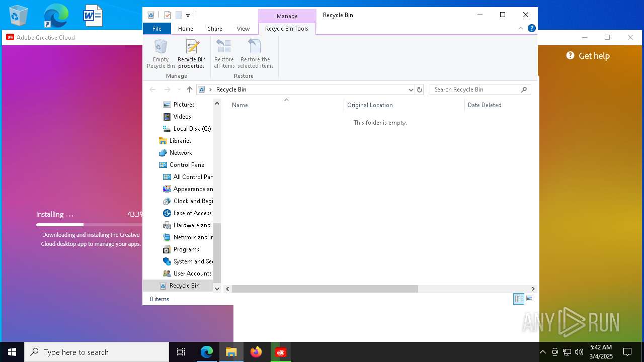Click Creative Cloud install progress bar
The width and height of the screenshot is (644, 362).
click(90, 225)
